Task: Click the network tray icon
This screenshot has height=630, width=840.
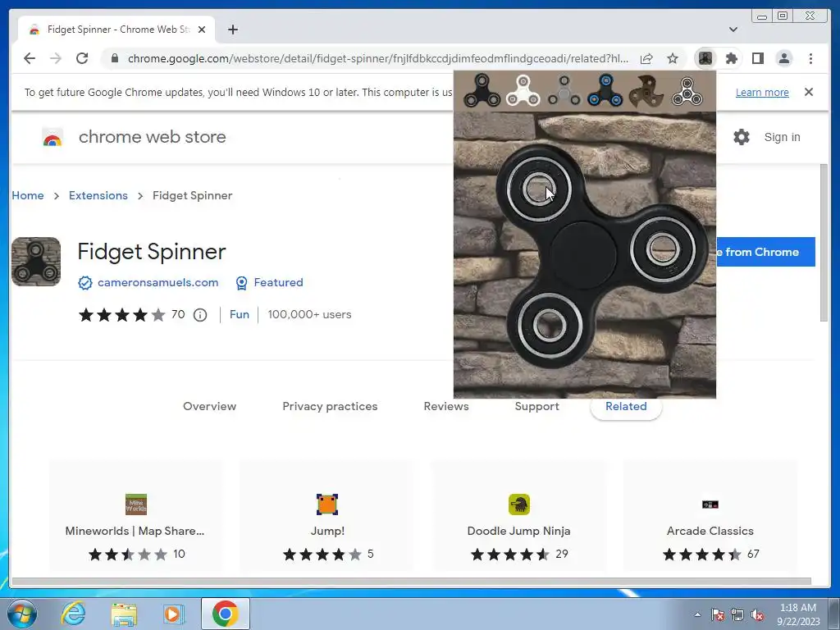Action: (737, 614)
